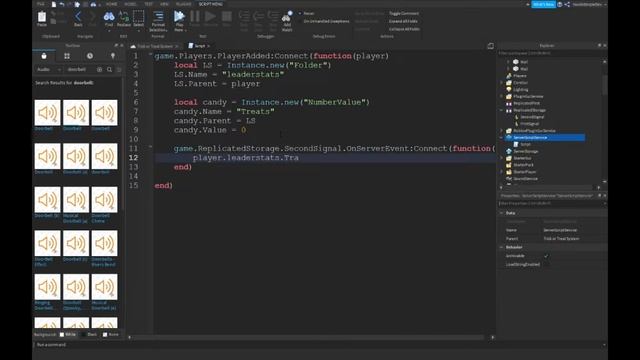Click the Paste icon in Clipboard group

pyautogui.click(x=42, y=17)
